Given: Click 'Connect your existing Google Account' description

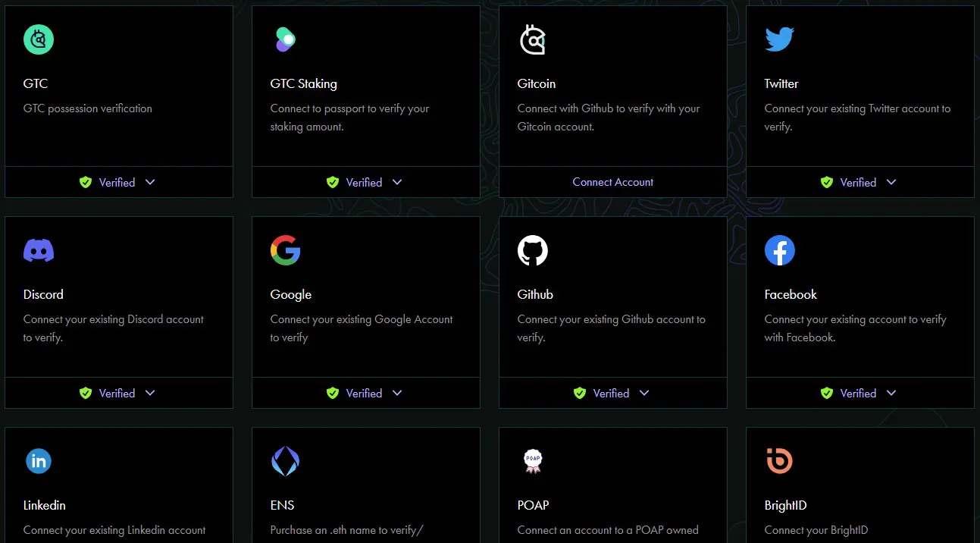Looking at the screenshot, I should pos(362,328).
